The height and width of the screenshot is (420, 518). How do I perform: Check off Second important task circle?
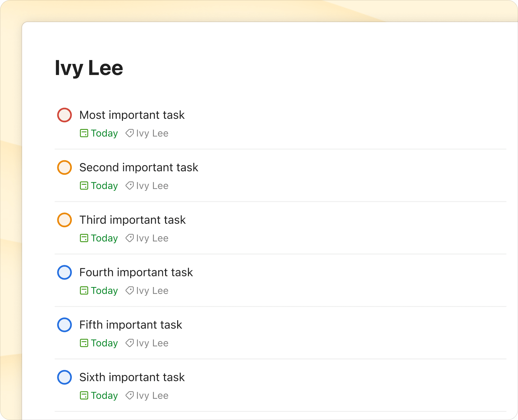64,168
